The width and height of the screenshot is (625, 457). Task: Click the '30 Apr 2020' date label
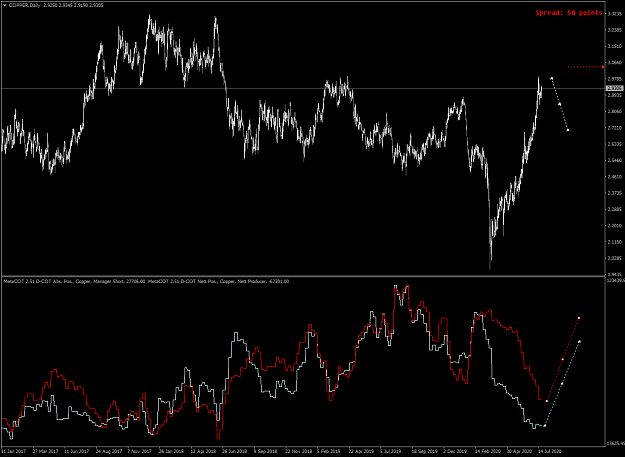coord(519,451)
